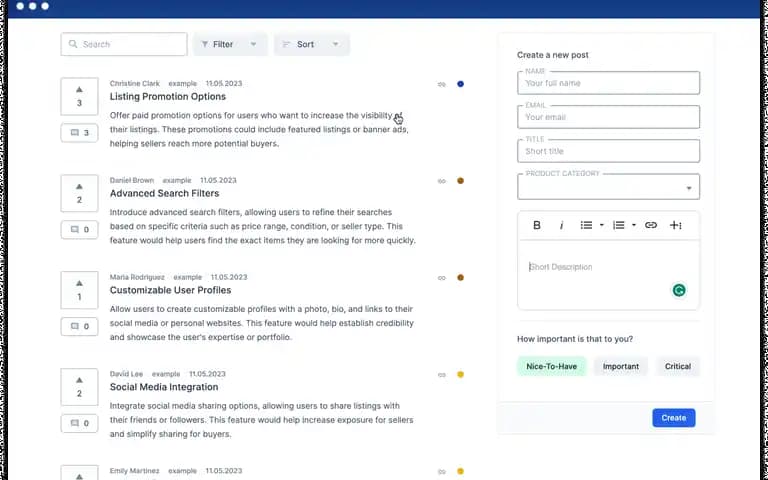Click the magnifier icon in search box
The image size is (768, 480).
(x=73, y=44)
